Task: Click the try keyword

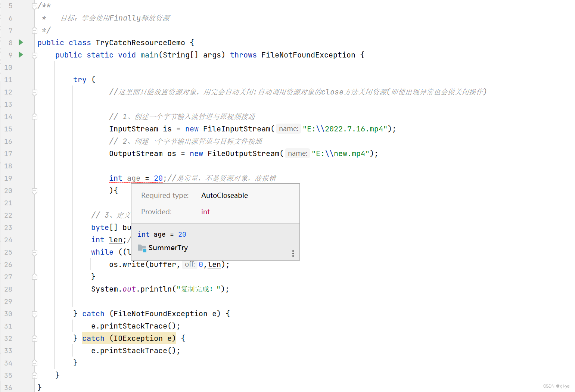Action: [80, 80]
